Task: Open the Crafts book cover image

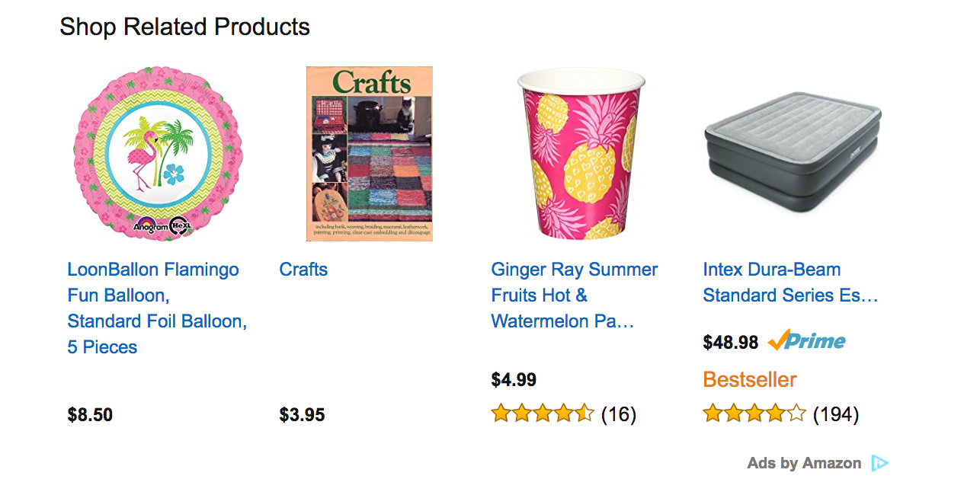Action: [370, 154]
